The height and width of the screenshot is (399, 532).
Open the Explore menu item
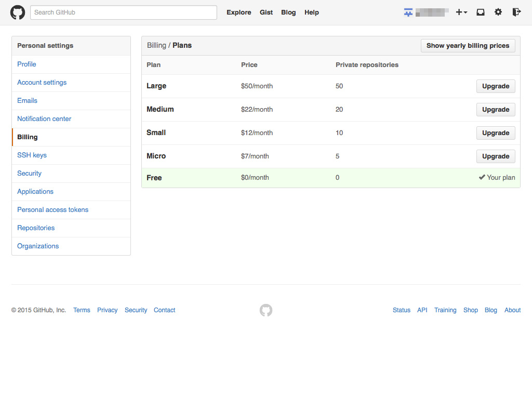pos(238,12)
